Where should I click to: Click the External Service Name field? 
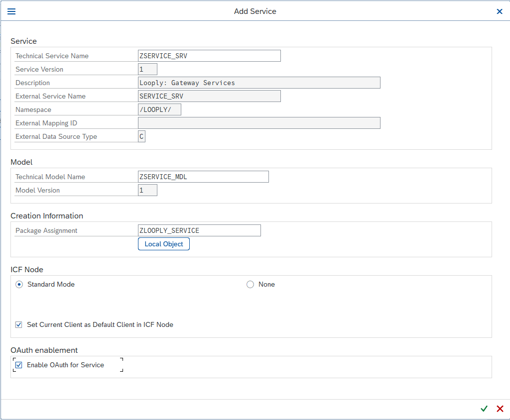pos(209,96)
